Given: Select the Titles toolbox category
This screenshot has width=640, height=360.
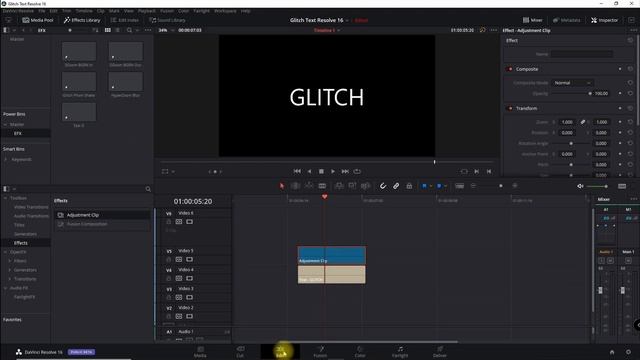Looking at the screenshot, I should [x=19, y=225].
